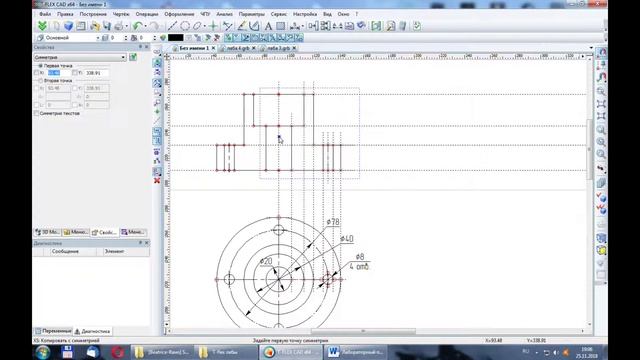Expand the Ellipse tool dropdown arrow
Screen dimensions: 640x360
tap(204, 26)
